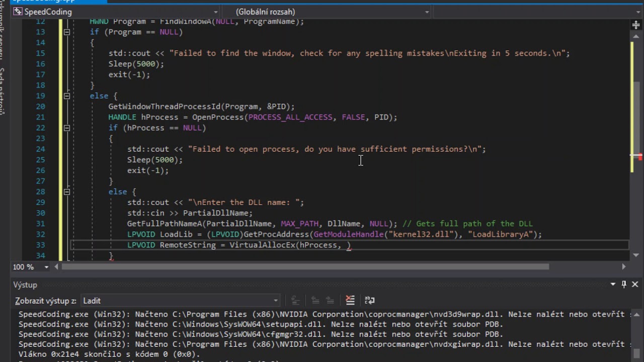Viewport: 644px width, 362px height.
Task: Click output line mentioning cfgmgr32.dll
Action: [261, 334]
